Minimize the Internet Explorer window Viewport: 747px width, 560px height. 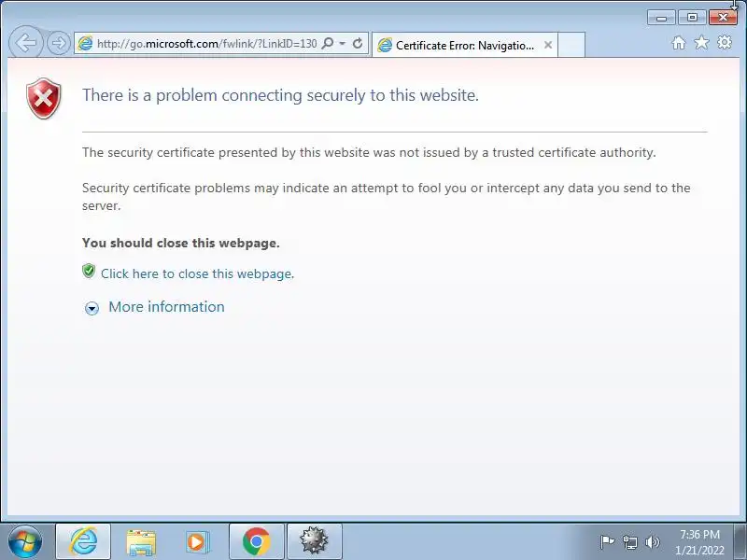click(661, 18)
